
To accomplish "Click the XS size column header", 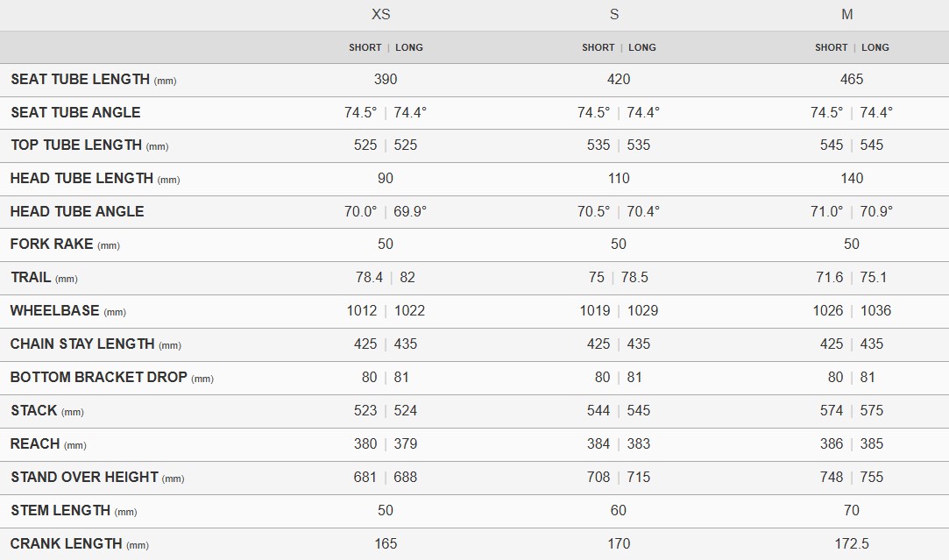I will [x=381, y=15].
